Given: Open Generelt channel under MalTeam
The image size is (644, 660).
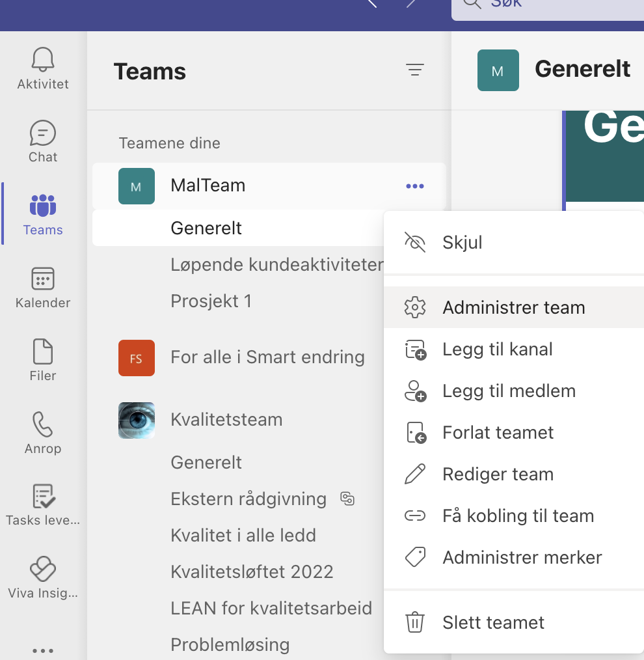Looking at the screenshot, I should pyautogui.click(x=238, y=228).
